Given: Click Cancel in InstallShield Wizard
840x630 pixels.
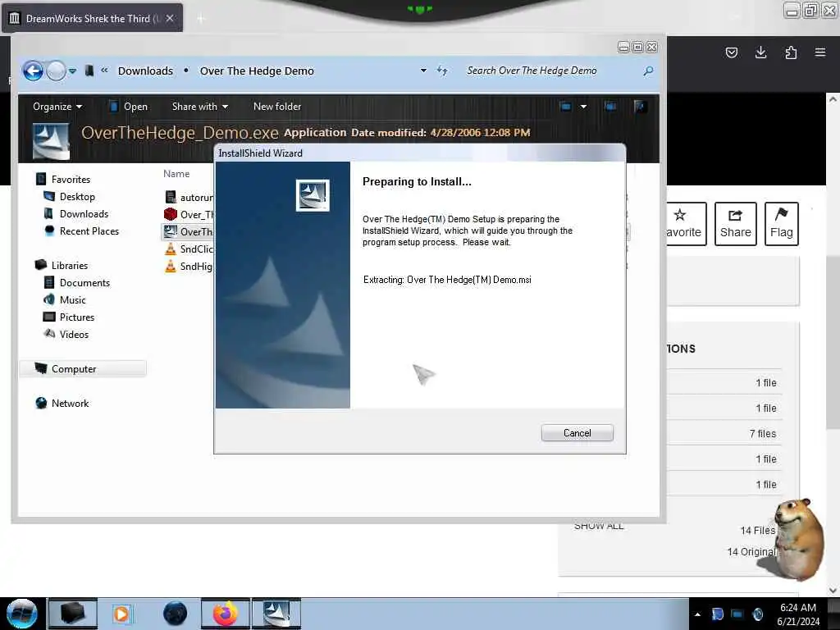Looking at the screenshot, I should point(577,433).
